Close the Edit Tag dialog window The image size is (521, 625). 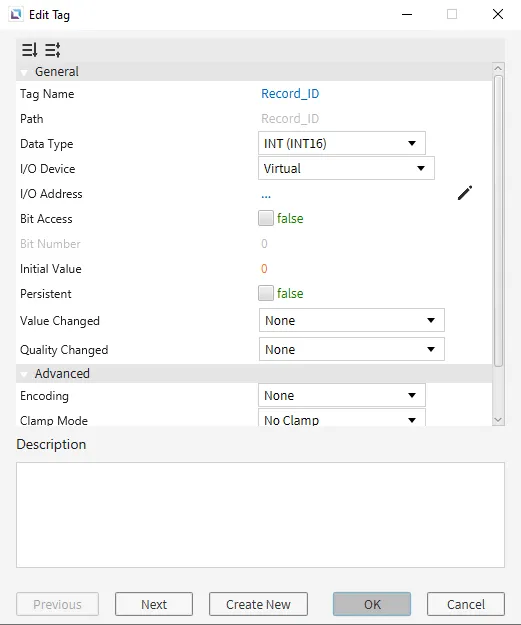[x=498, y=14]
